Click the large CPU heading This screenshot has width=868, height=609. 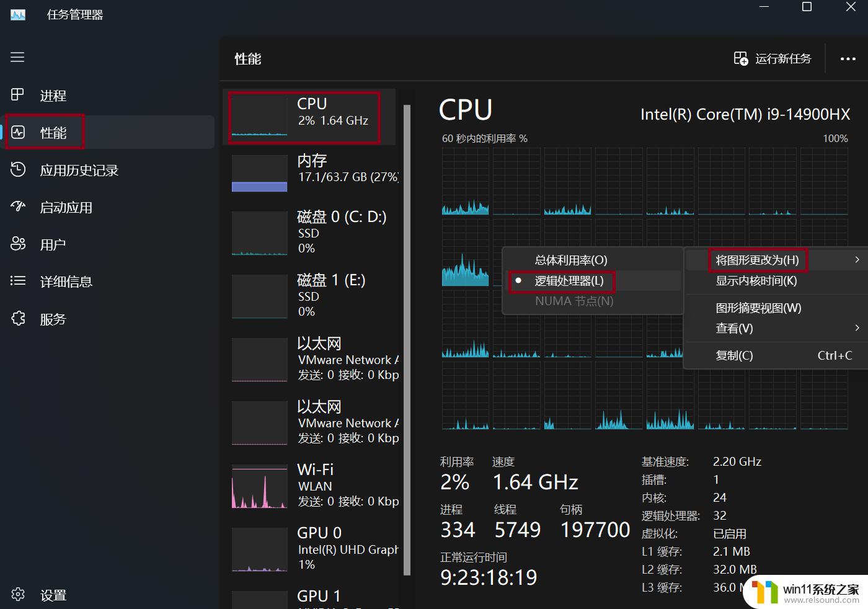pos(466,110)
